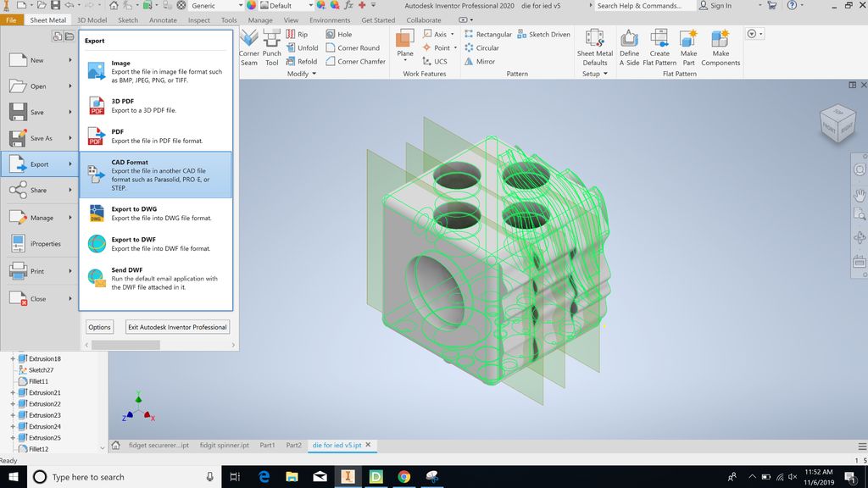Open the Share menu entry

coord(40,191)
